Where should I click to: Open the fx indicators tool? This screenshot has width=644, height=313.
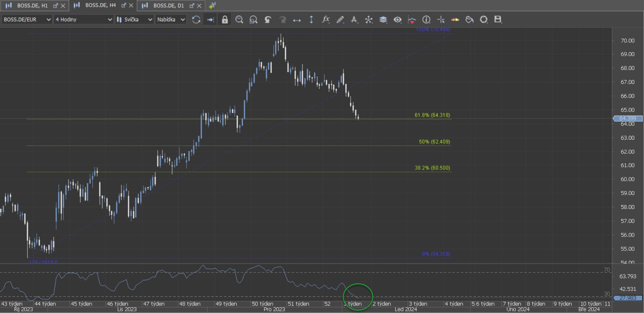326,20
